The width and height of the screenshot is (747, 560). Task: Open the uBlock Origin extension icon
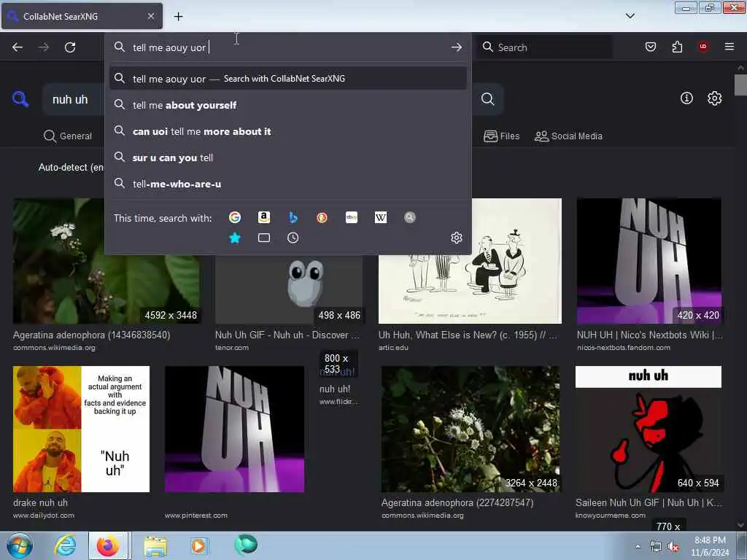point(703,47)
